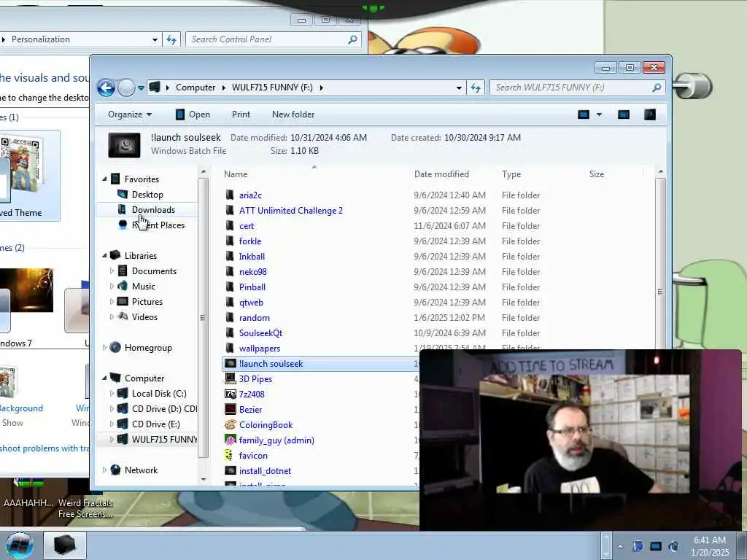This screenshot has height=560, width=747.
Task: Select Local Disk (C:) drive icon
Action: (123, 393)
